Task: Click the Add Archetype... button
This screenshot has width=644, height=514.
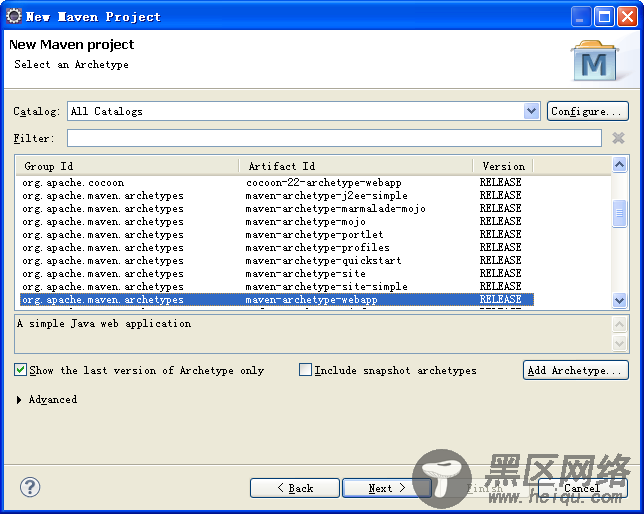Action: tap(575, 370)
